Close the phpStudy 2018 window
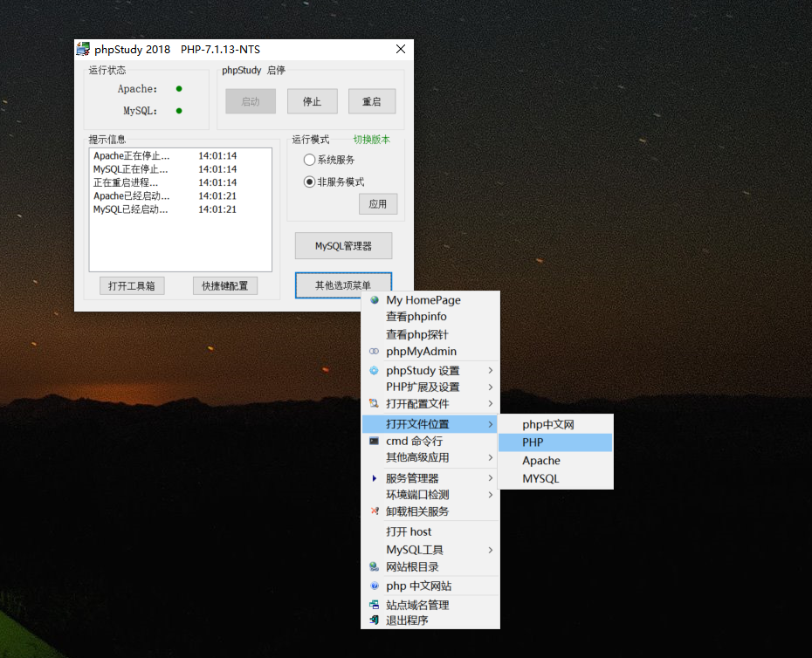Image resolution: width=812 pixels, height=658 pixels. 401,49
